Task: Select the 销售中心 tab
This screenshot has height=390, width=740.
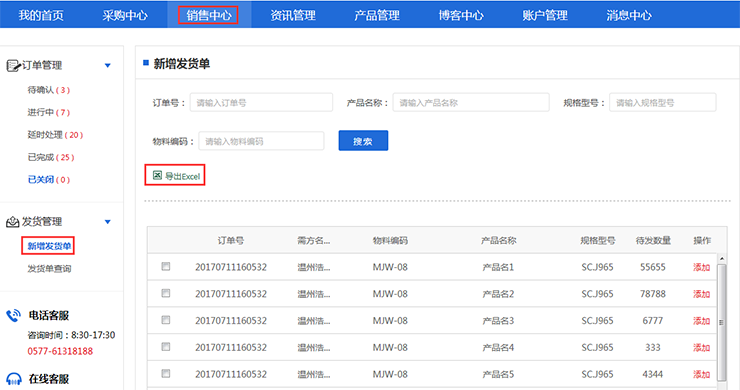Action: (x=209, y=15)
